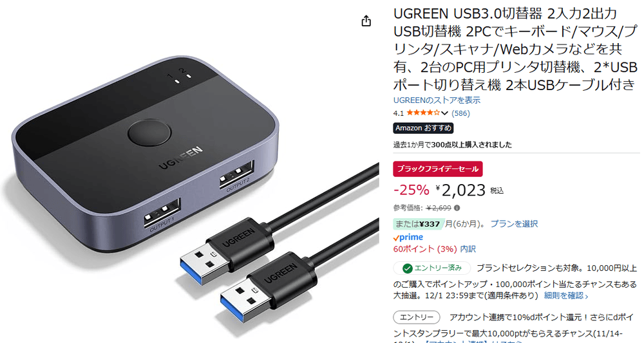The width and height of the screenshot is (644, 343).
Task: Click the エントリー済み green checkmark badge
Action: (x=431, y=268)
